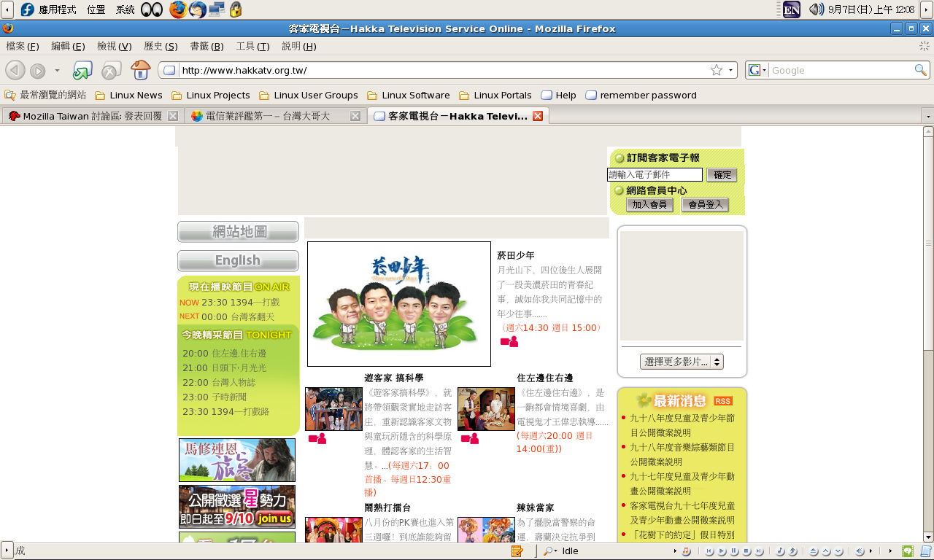Click the volume speaker icon in system tray

[816, 9]
